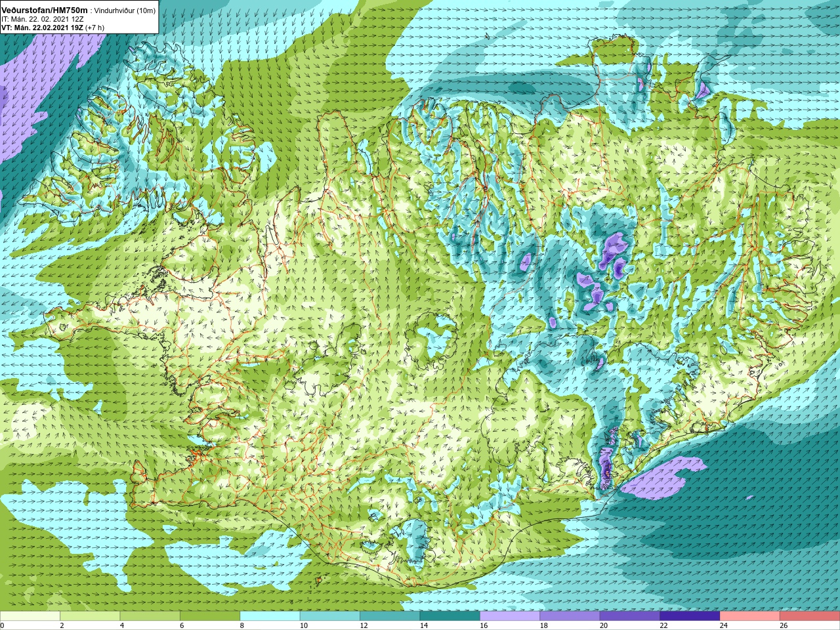Select the "VT: Mán. 22.02.2021 19Z (+7 h)" line
This screenshot has width=840, height=630.
[52, 28]
